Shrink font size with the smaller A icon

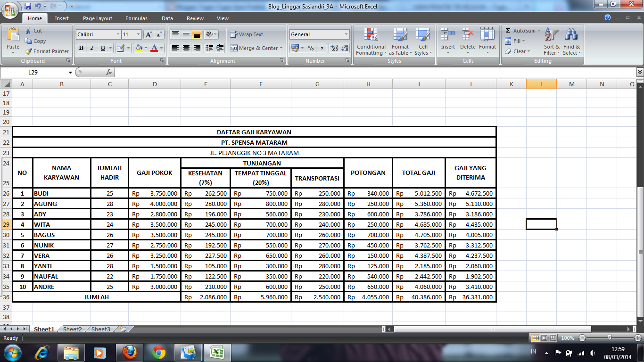[x=158, y=34]
